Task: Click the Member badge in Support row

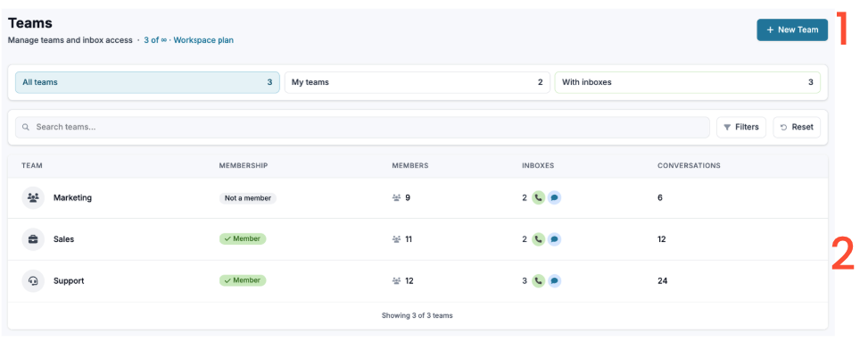Action: 243,280
